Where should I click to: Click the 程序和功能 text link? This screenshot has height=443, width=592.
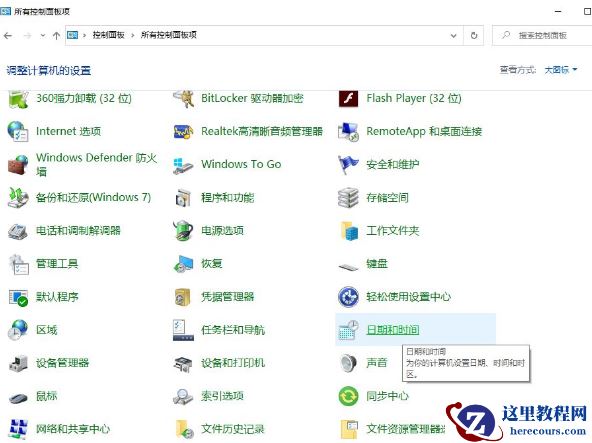(x=228, y=198)
